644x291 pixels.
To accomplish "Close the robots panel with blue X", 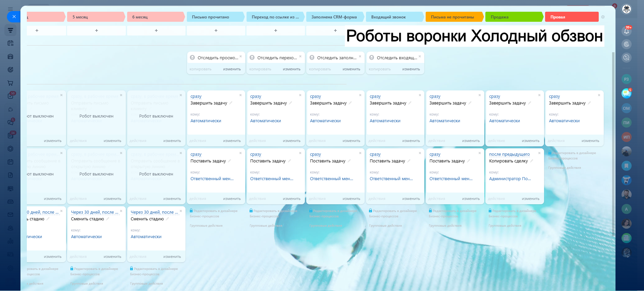I will [14, 16].
